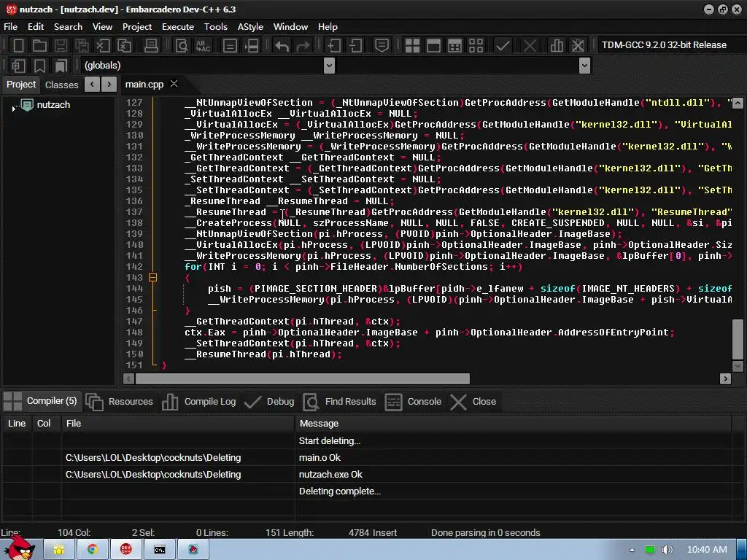747x560 pixels.
Task: Select the 'nutzach.exe Ok' message row
Action: click(367, 474)
